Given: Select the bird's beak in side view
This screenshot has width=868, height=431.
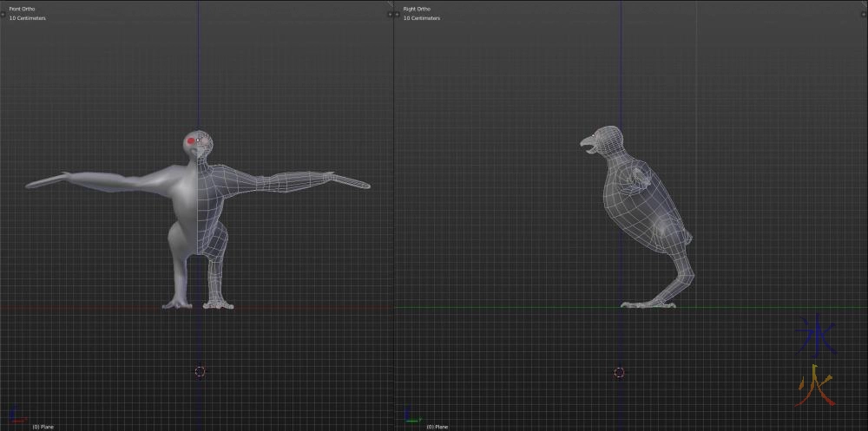Looking at the screenshot, I should [588, 143].
